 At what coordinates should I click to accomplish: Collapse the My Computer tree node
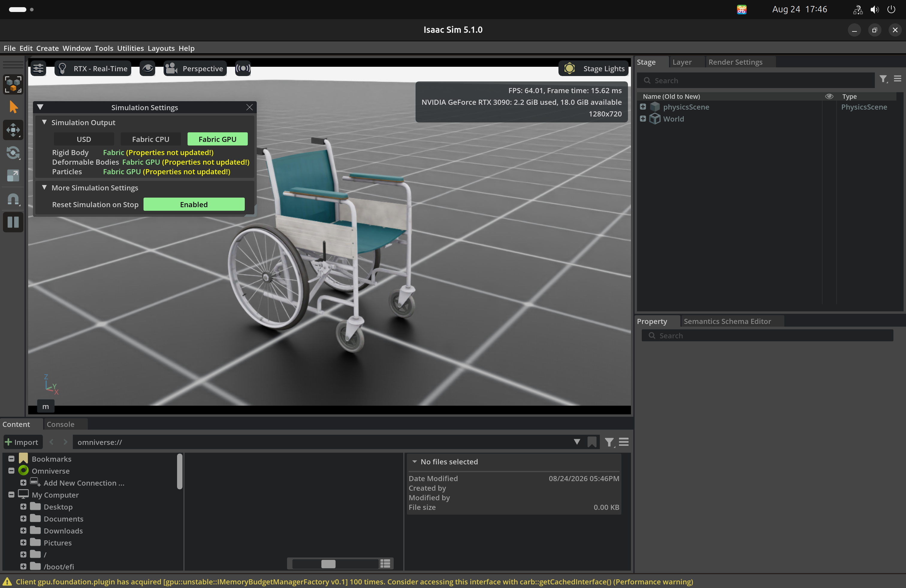tap(11, 495)
